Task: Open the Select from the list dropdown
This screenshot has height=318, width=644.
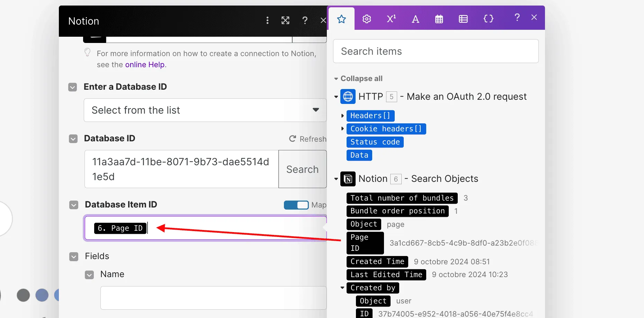Action: point(205,110)
